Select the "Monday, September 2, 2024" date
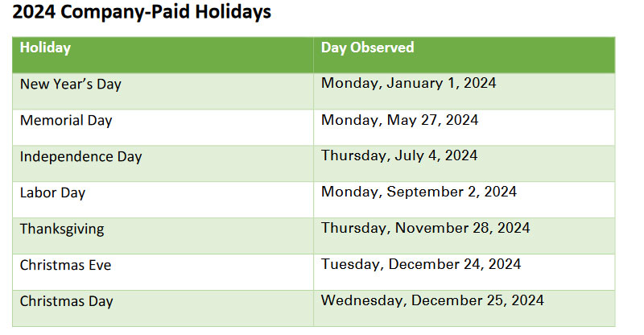The width and height of the screenshot is (644, 335). pos(419,192)
